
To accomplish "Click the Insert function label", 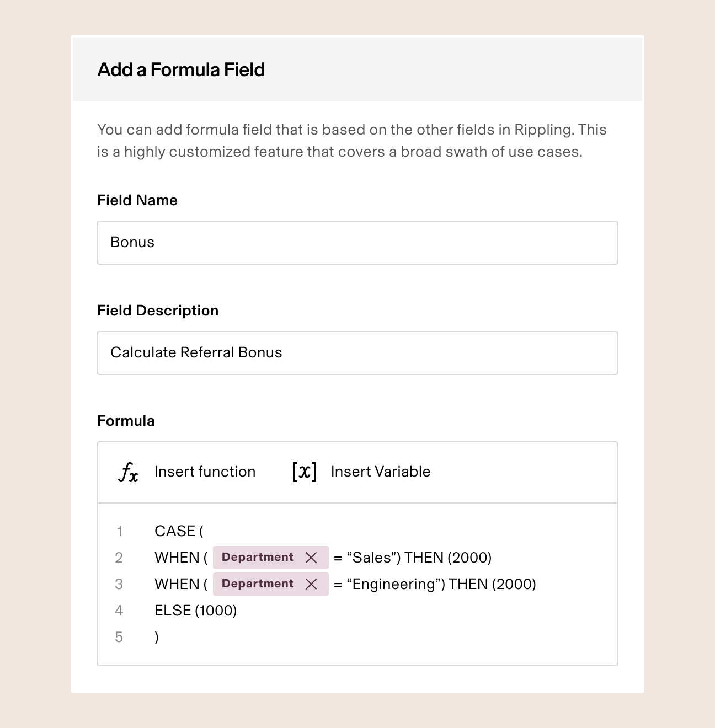I will (205, 472).
